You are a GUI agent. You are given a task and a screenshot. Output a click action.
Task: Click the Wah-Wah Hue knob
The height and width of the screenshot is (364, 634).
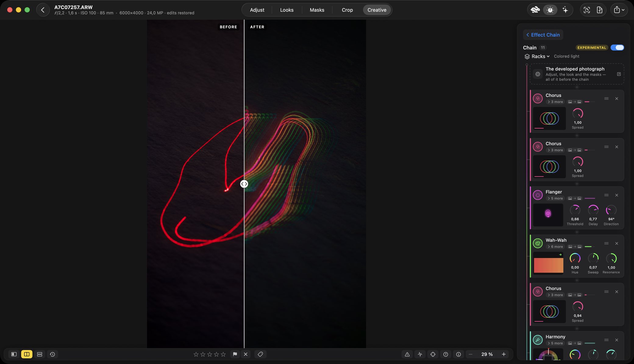pos(575,258)
